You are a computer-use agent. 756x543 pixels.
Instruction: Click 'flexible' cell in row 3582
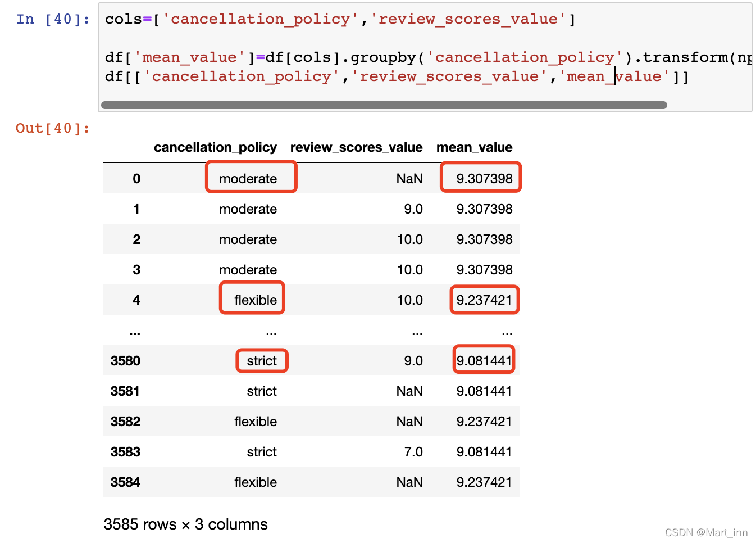[256, 422]
